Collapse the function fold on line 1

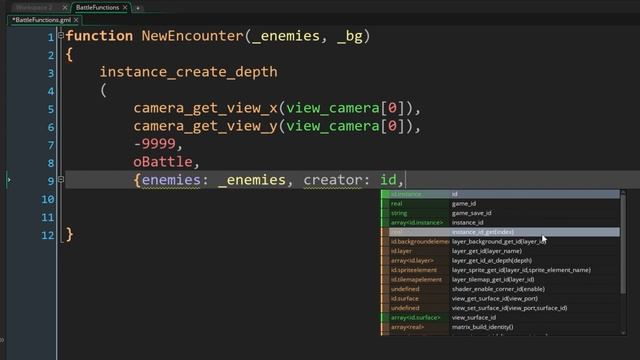click(x=61, y=36)
